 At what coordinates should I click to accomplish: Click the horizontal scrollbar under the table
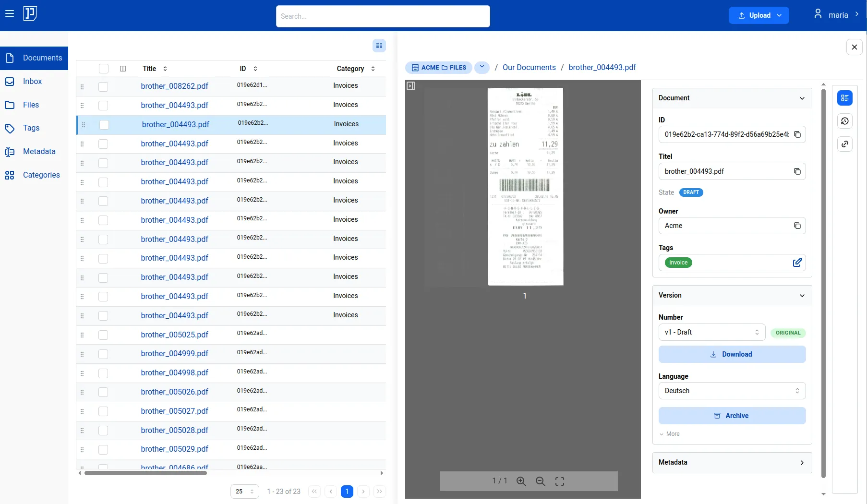(x=145, y=473)
